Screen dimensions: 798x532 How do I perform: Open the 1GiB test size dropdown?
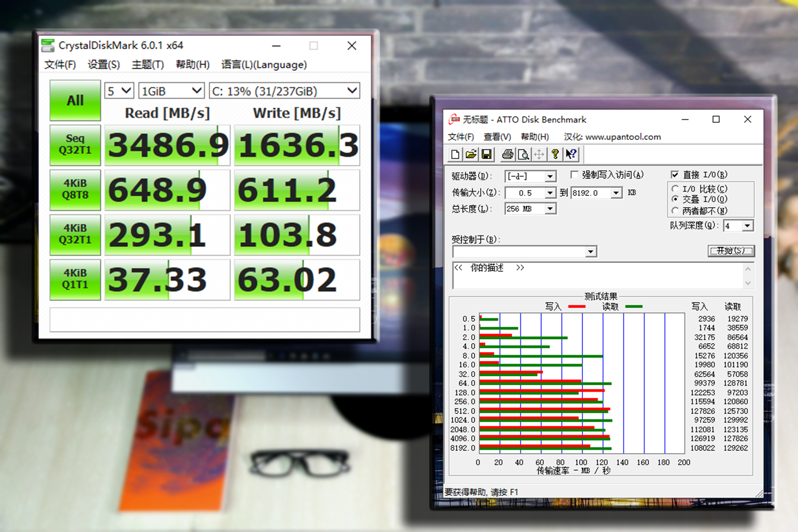pyautogui.click(x=171, y=90)
